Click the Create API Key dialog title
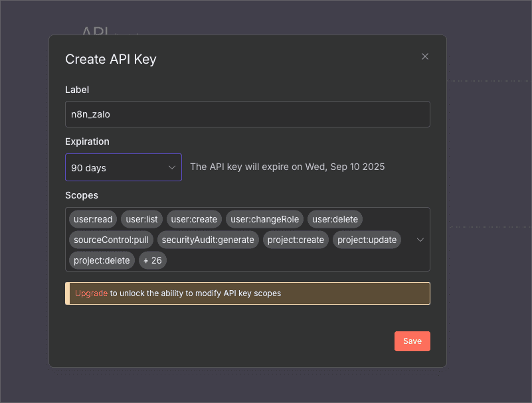Screen dimensions: 532x403 pos(111,59)
